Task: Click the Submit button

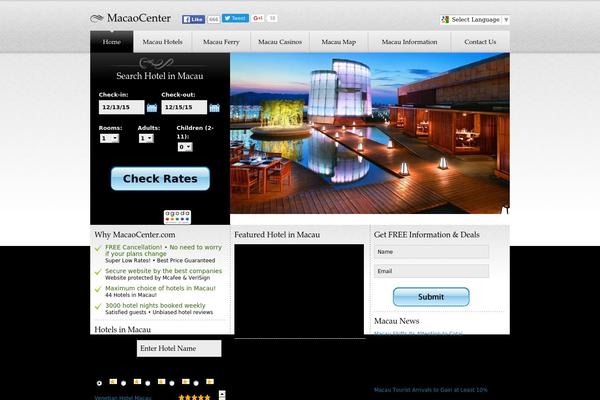Action: (431, 297)
